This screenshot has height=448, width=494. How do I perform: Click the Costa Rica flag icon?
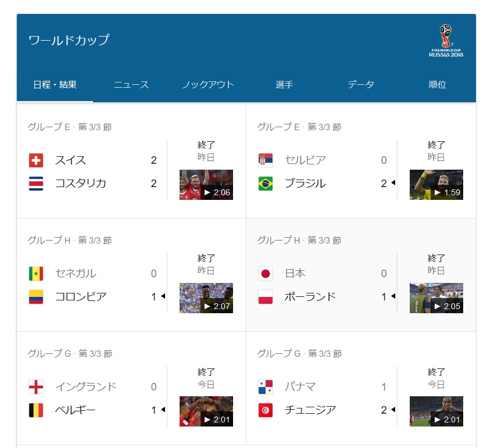click(36, 184)
